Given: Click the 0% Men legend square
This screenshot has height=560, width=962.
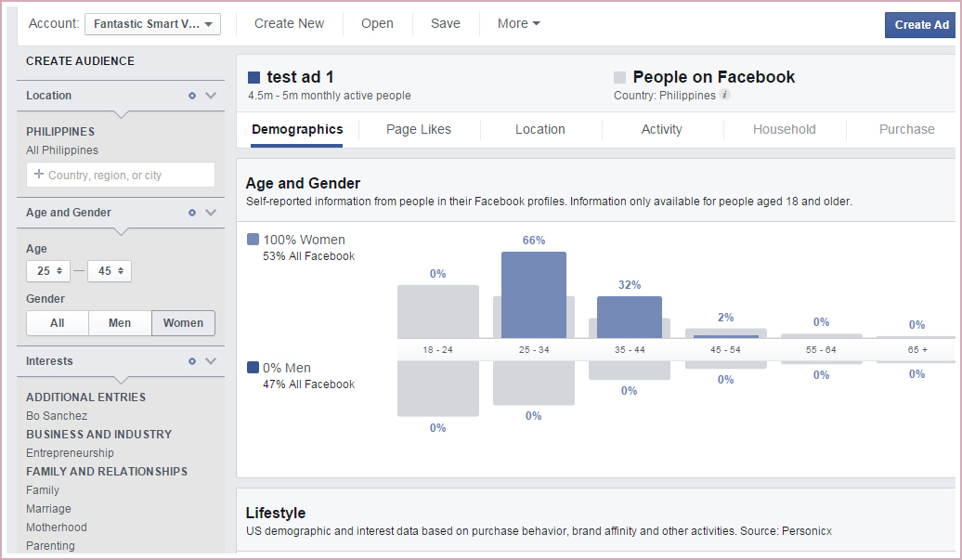Looking at the screenshot, I should [x=253, y=368].
